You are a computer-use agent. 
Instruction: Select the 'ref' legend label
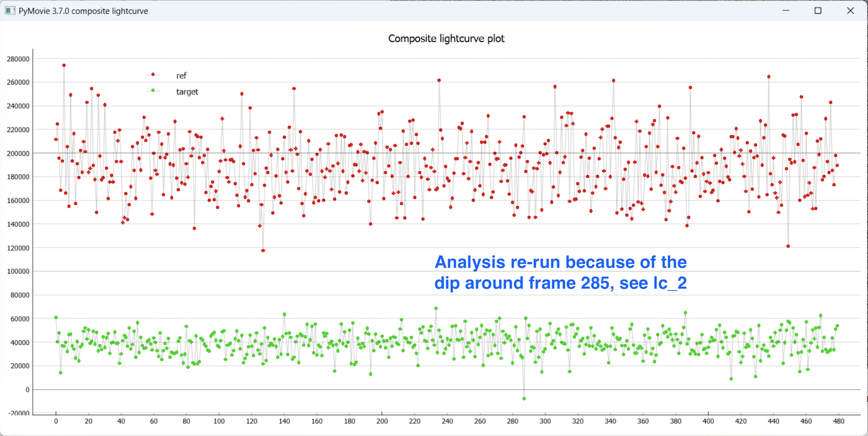coord(181,75)
